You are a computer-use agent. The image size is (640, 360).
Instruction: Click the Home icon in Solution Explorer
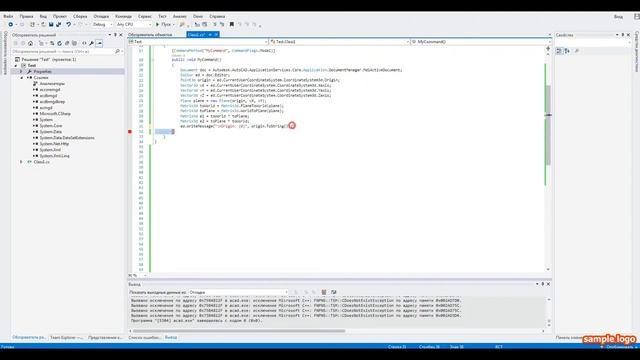coord(30,43)
